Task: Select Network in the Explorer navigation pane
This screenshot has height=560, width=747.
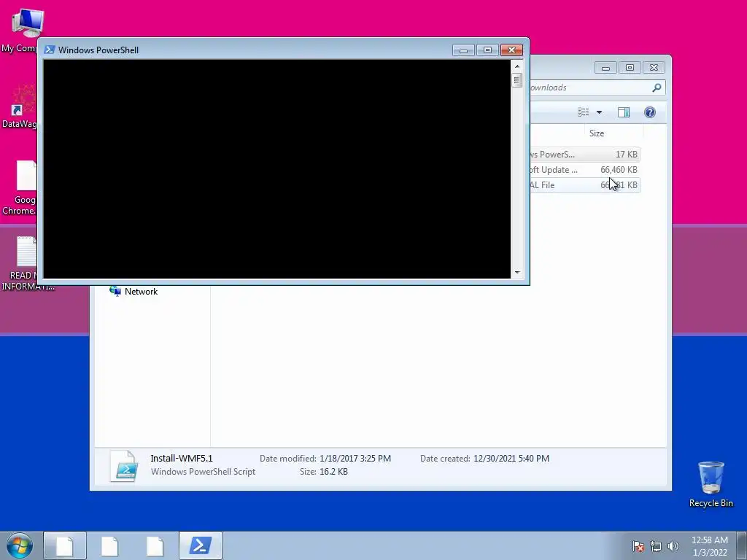Action: click(x=134, y=292)
